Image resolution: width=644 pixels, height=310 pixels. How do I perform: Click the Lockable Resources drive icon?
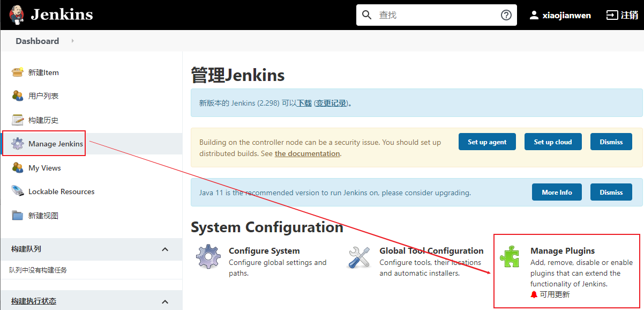[18, 191]
